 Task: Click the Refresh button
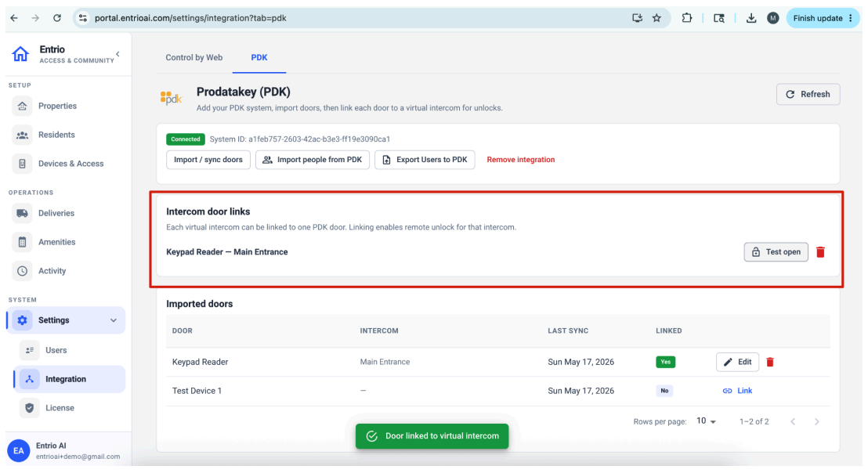tap(808, 94)
